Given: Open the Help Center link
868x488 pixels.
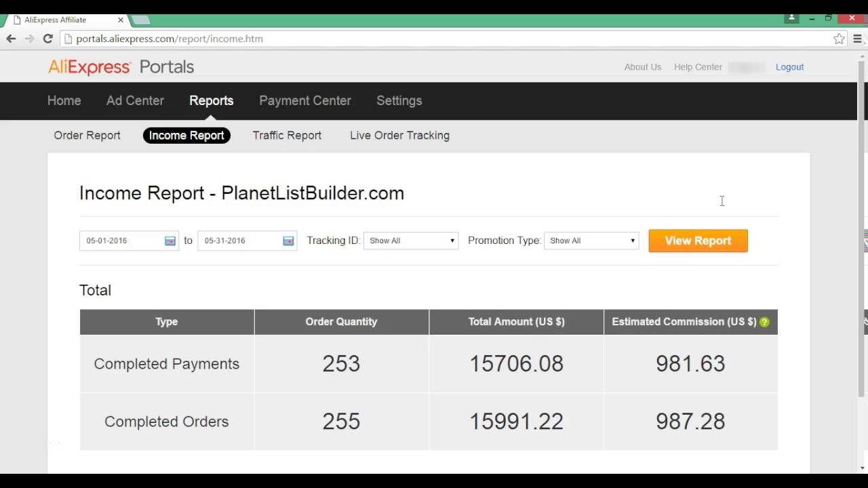Looking at the screenshot, I should [x=698, y=67].
